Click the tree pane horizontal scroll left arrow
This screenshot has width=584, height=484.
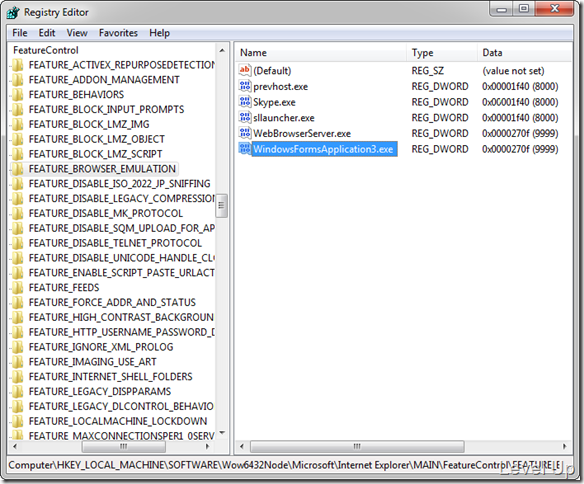pyautogui.click(x=15, y=446)
